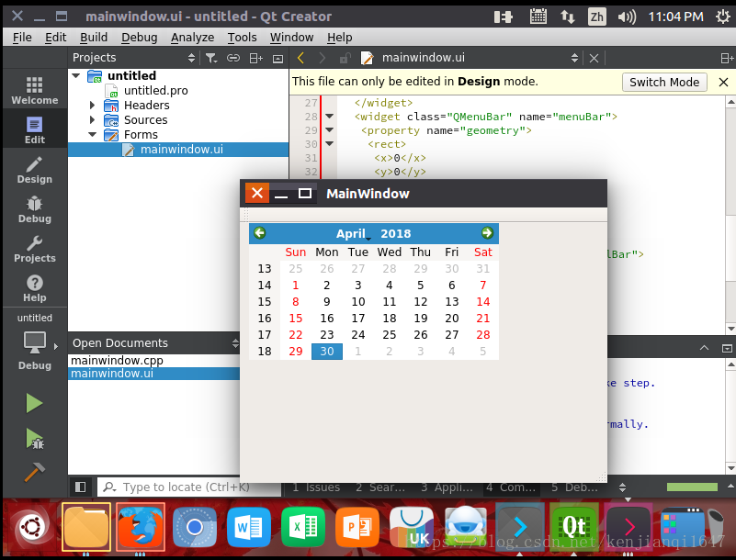736x560 pixels.
Task: Select mainwindow.ui in Open Documents
Action: (154, 374)
